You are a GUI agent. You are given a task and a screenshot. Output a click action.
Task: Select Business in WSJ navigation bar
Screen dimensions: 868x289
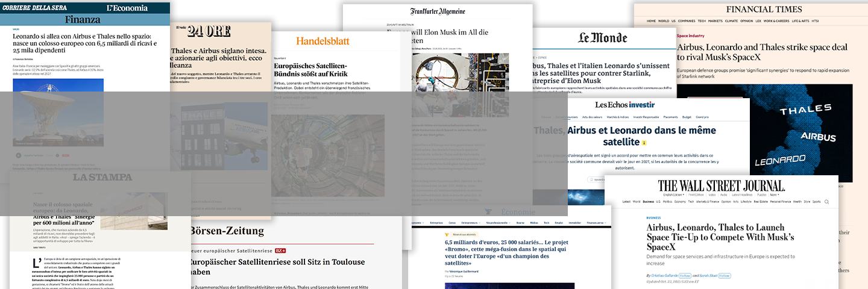648,202
